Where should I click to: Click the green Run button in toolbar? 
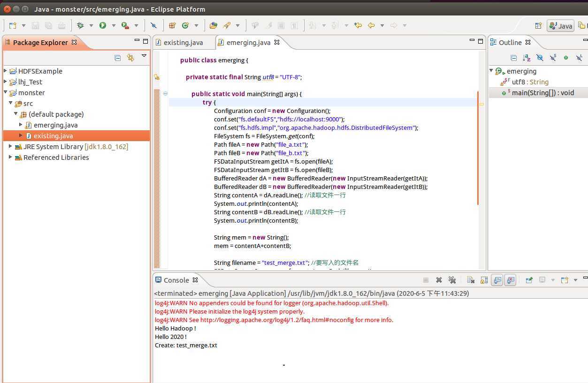[x=103, y=25]
